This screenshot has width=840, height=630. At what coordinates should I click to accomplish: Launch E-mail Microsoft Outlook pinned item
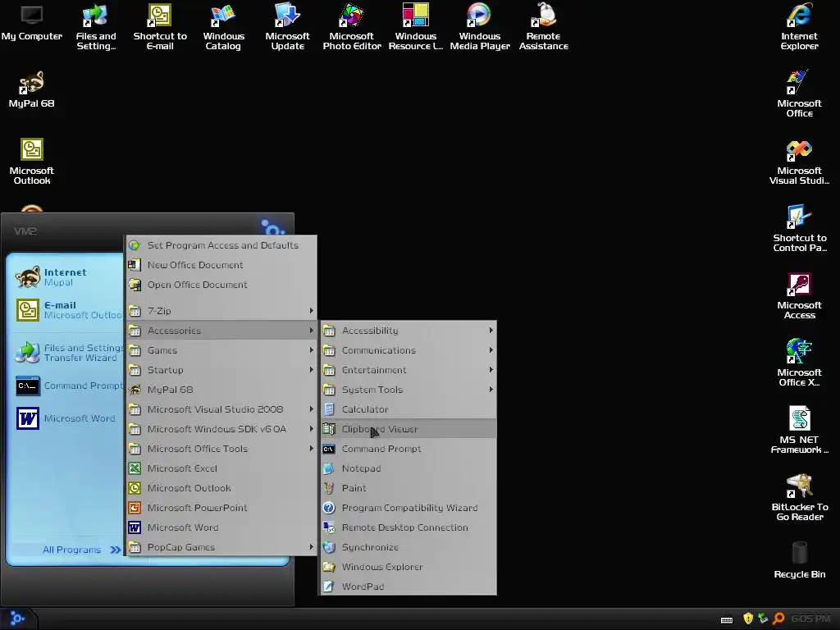pyautogui.click(x=68, y=309)
